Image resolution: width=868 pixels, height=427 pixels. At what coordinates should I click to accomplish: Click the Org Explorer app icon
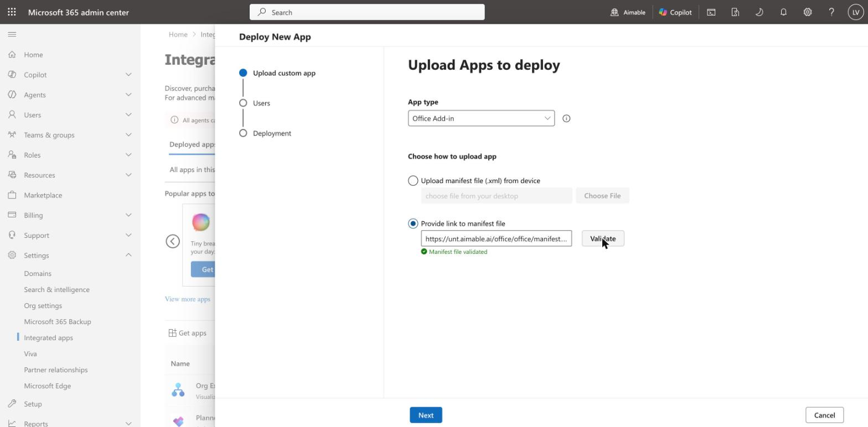(x=178, y=390)
